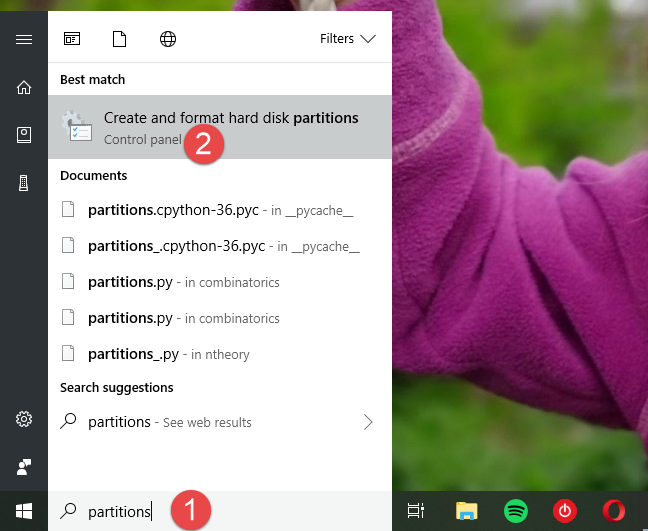
Task: Click the partitions search input field
Action: click(220, 511)
